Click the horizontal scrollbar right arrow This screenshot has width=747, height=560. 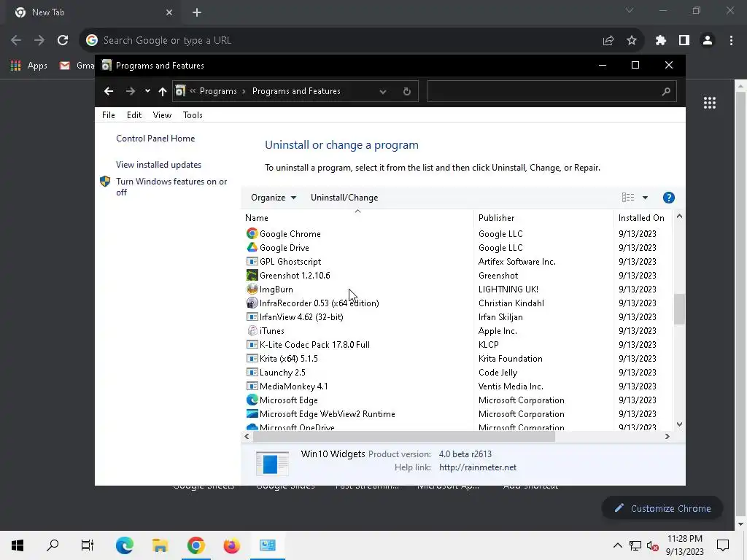coord(667,436)
